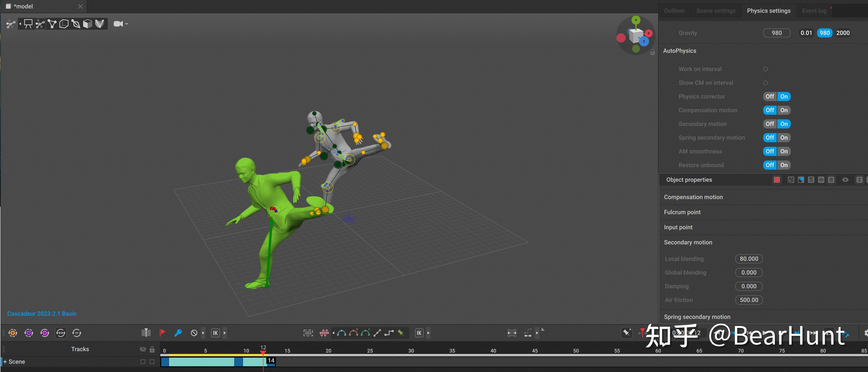Toggle the Scene track's first checkbox
The image size is (868, 372).
click(143, 361)
